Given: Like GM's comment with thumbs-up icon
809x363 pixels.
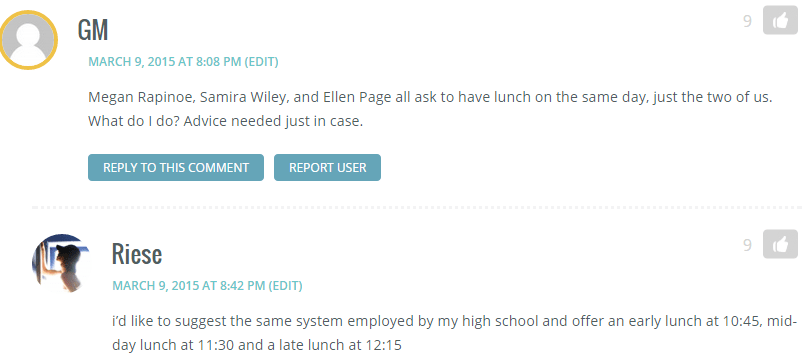Looking at the screenshot, I should [x=780, y=21].
